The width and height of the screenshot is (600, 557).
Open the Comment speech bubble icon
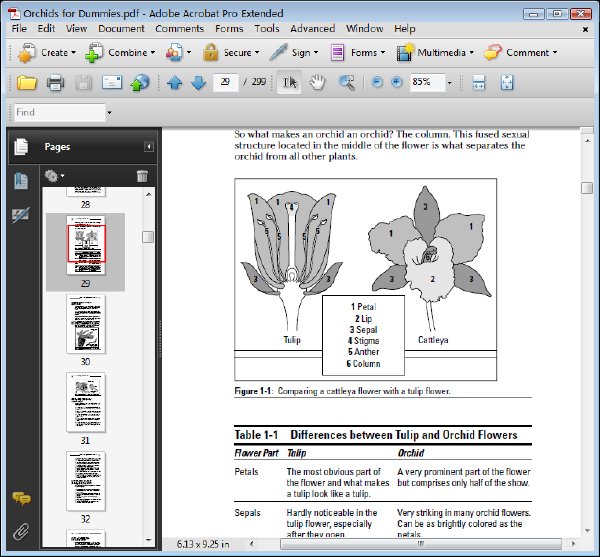(493, 53)
